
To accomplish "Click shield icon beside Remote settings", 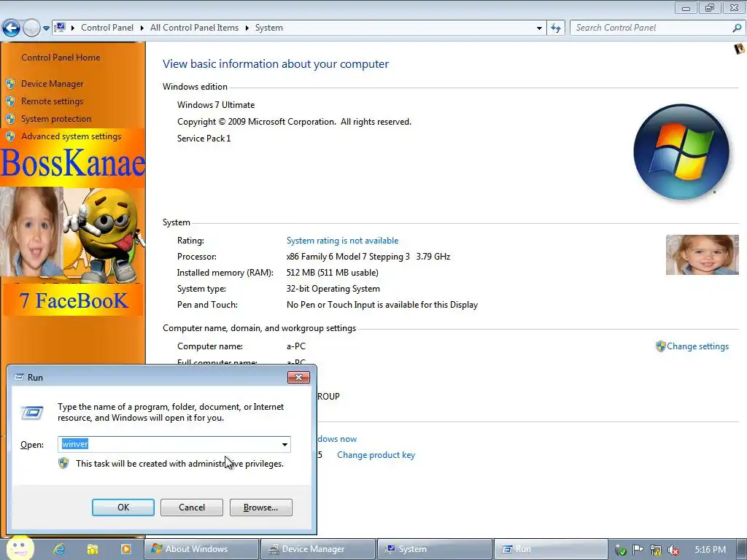I will [10, 102].
